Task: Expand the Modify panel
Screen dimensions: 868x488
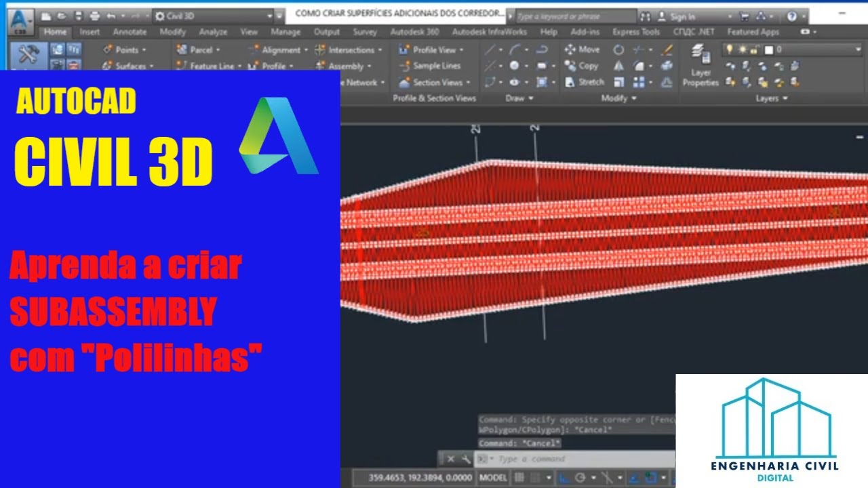Action: (x=618, y=98)
